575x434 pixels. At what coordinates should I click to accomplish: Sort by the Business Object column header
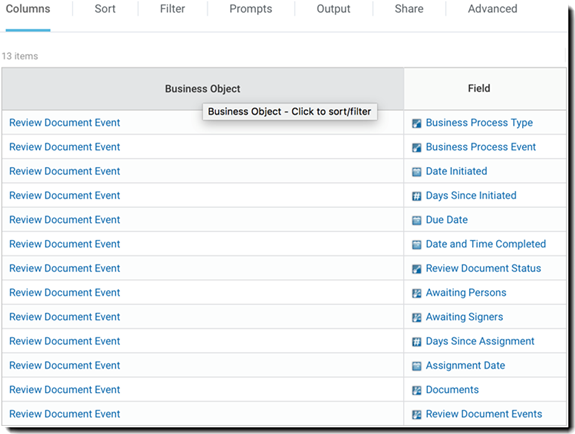click(203, 88)
